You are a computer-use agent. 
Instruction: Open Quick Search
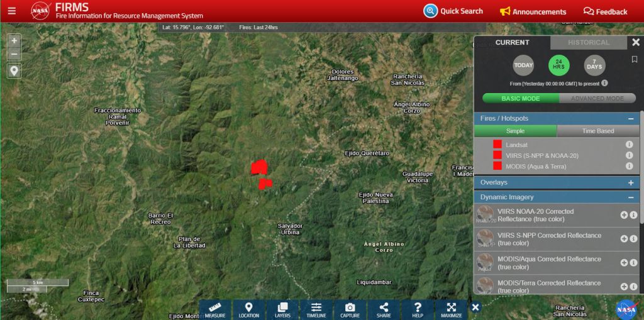pyautogui.click(x=453, y=11)
